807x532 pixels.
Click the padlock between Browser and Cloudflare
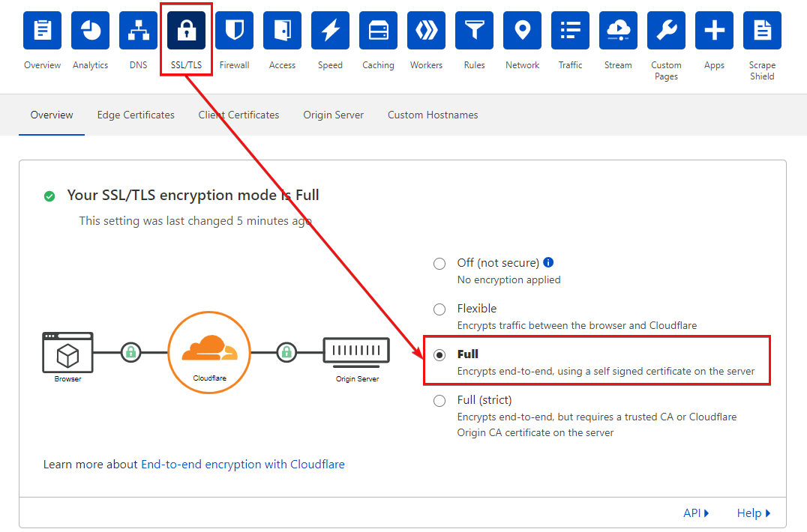click(130, 353)
